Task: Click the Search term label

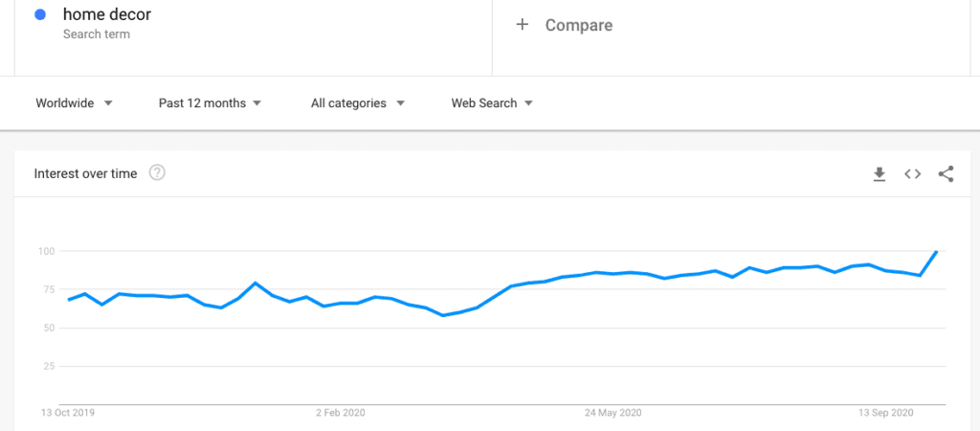Action: coord(97,34)
